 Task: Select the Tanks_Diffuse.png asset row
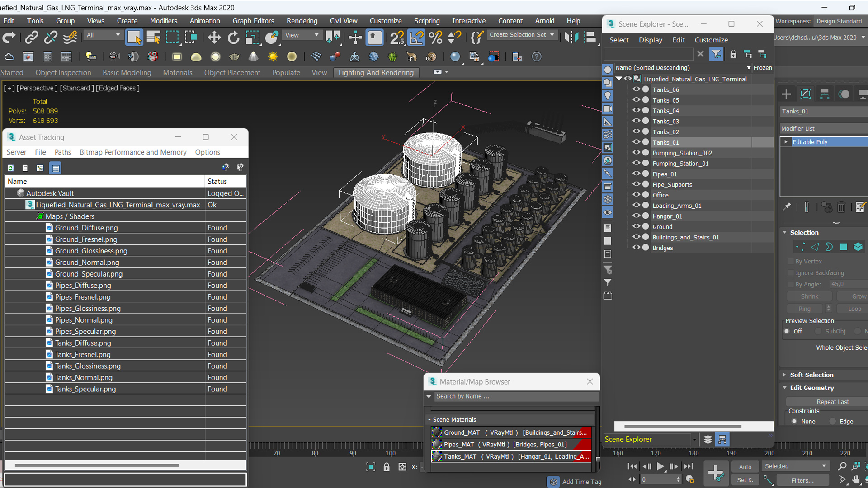pos(125,343)
